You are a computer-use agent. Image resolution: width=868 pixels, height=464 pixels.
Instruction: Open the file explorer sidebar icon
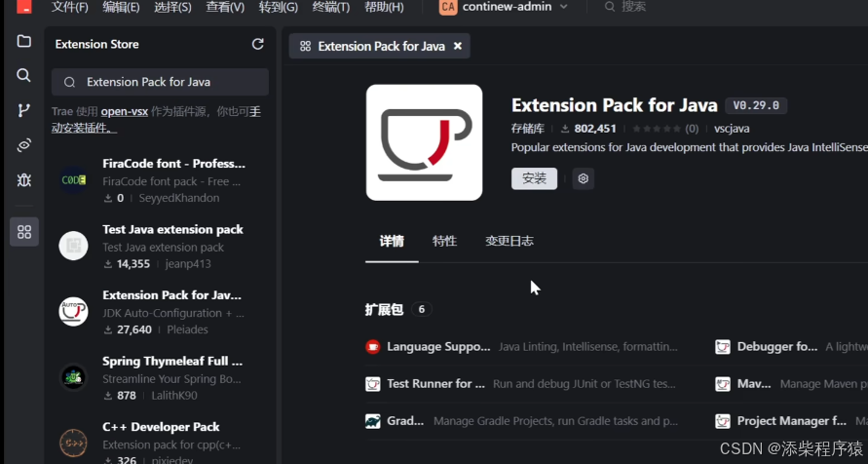click(x=23, y=41)
